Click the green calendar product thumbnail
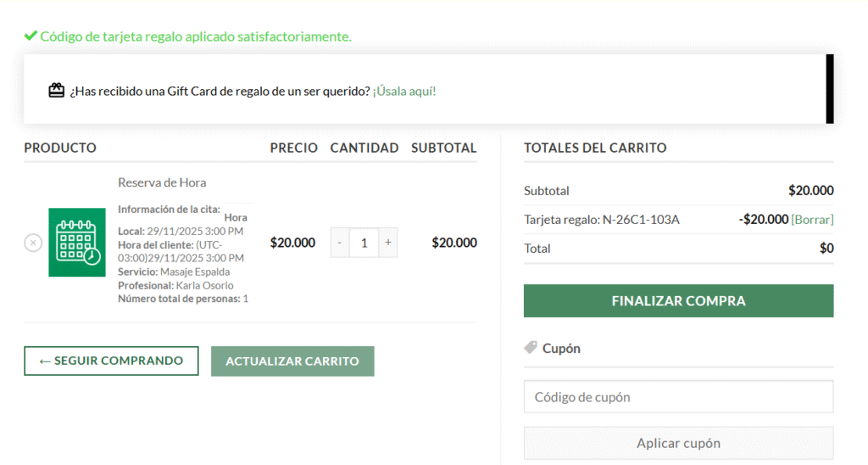The width and height of the screenshot is (868, 465). tap(77, 243)
